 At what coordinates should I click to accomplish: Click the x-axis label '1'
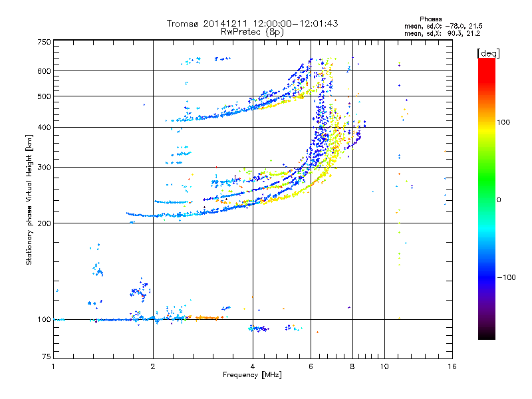53,366
